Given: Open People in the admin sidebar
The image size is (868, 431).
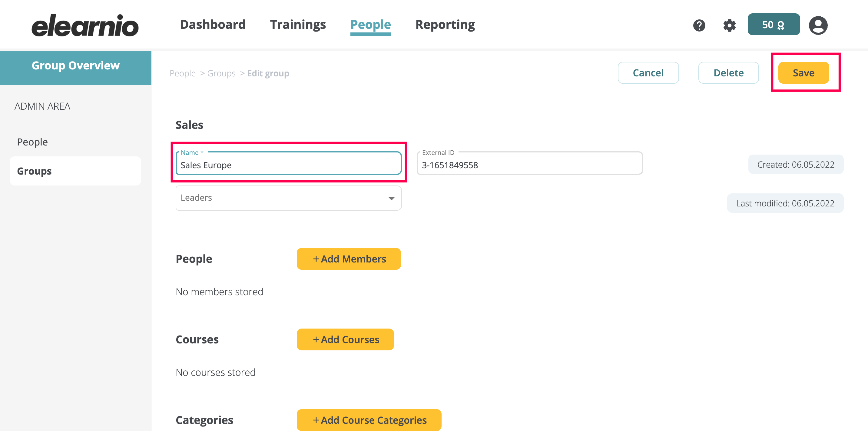Looking at the screenshot, I should coord(32,142).
